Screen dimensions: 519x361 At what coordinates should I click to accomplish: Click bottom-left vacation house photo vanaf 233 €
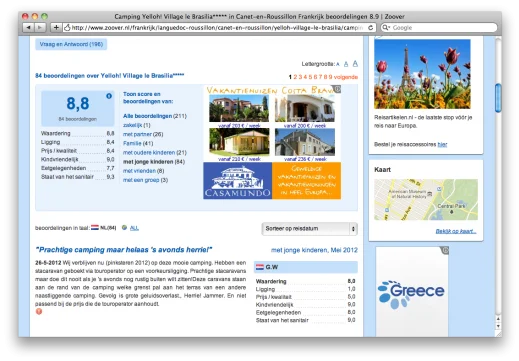coord(239,142)
